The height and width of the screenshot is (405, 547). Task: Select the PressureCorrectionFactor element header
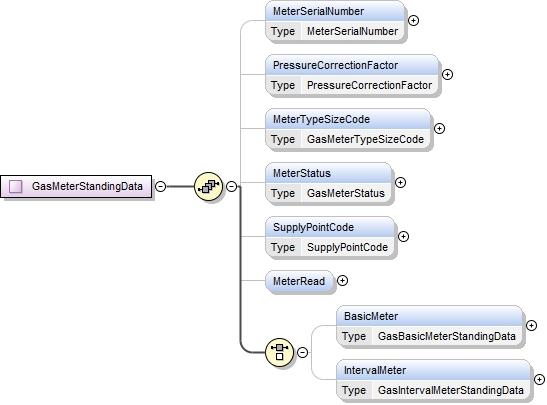point(352,65)
